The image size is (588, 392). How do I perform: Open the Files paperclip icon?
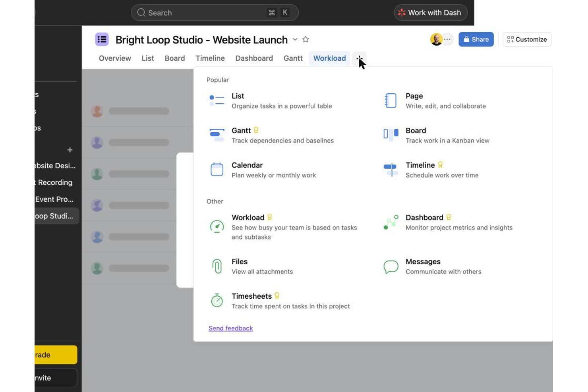(x=217, y=266)
